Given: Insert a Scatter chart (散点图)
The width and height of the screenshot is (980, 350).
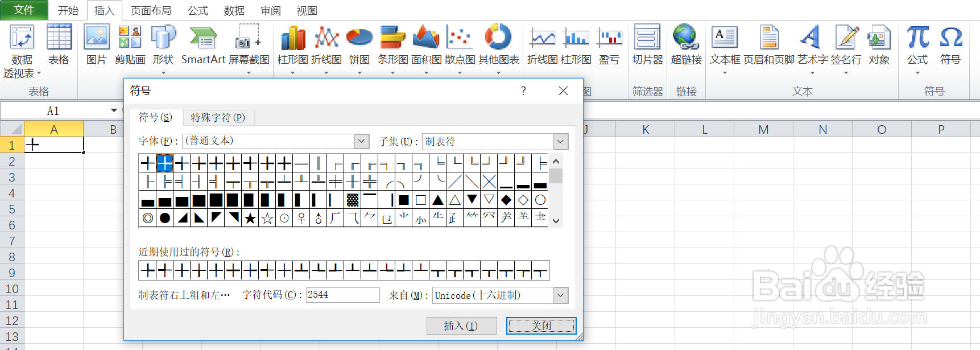Looking at the screenshot, I should tap(460, 48).
